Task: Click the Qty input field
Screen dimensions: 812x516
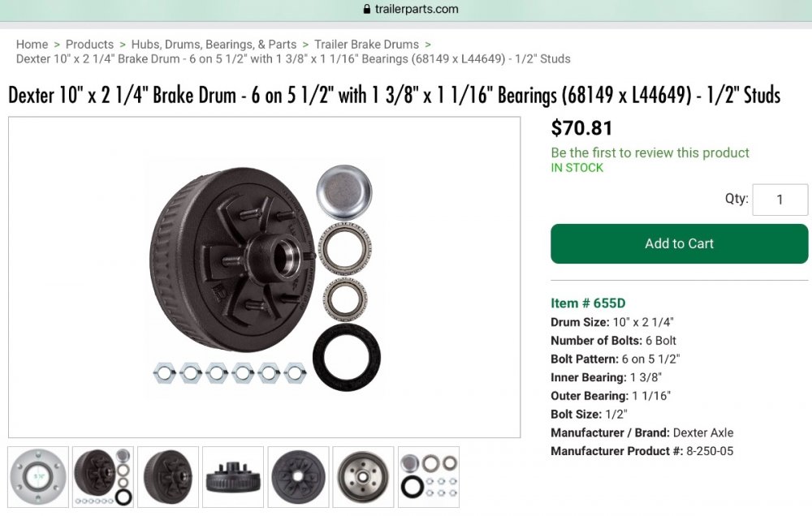Action: (780, 200)
